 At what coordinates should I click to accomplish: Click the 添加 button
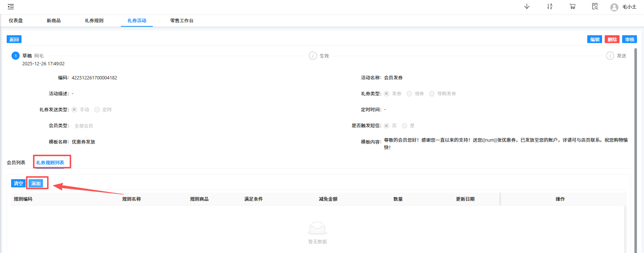pyautogui.click(x=36, y=184)
